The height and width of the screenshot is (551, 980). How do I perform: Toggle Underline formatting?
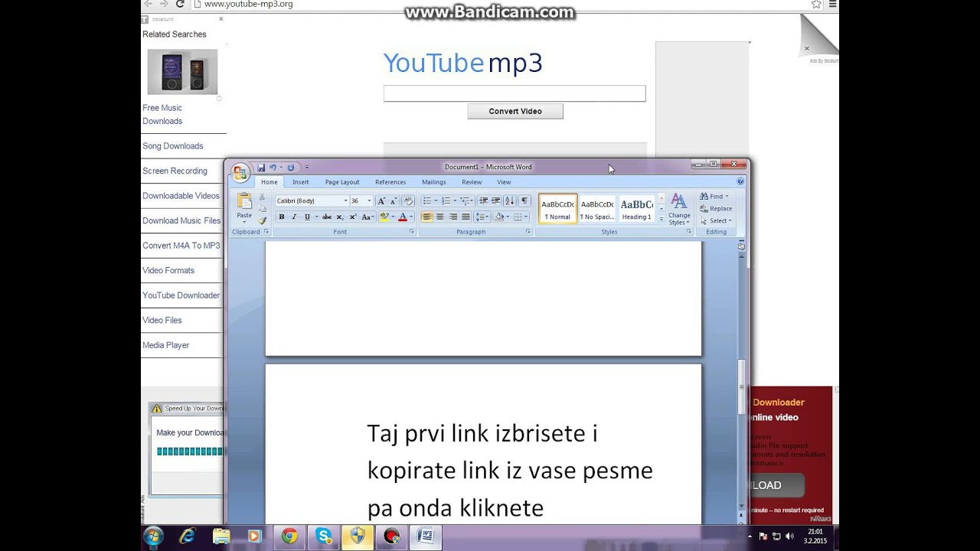point(307,217)
